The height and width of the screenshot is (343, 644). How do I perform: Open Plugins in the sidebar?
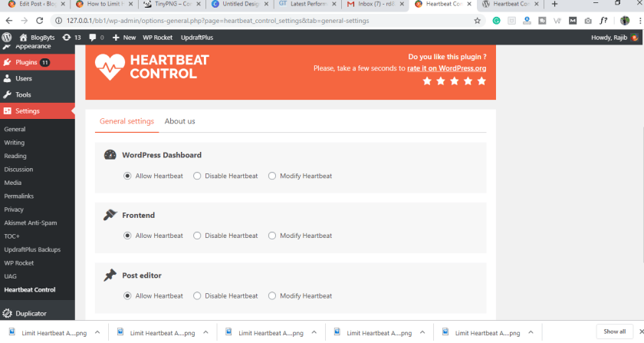pos(38,62)
